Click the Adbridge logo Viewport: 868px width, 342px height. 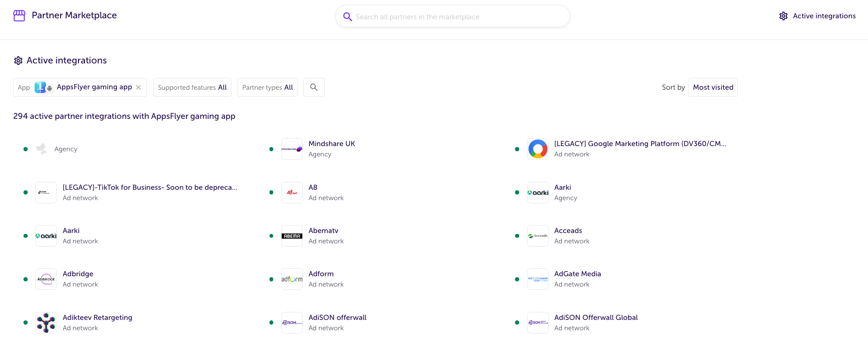[x=46, y=279]
